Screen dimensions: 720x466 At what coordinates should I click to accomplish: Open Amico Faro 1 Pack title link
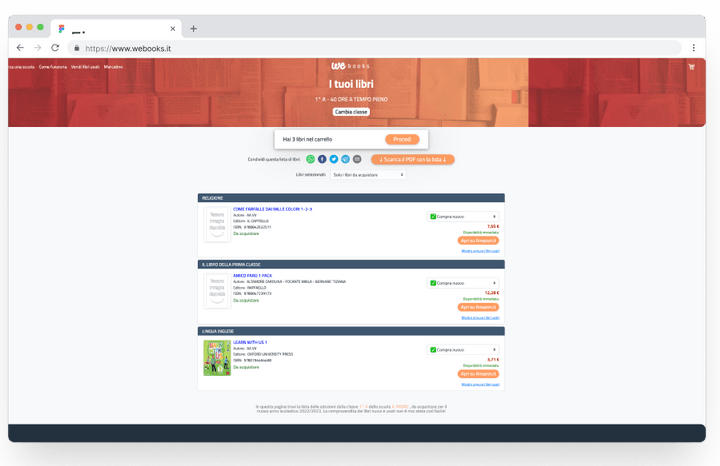[253, 275]
